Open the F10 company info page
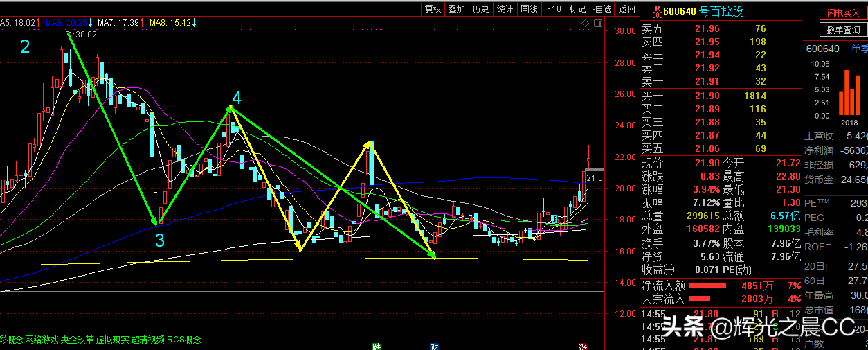The width and height of the screenshot is (868, 350). pos(553,9)
